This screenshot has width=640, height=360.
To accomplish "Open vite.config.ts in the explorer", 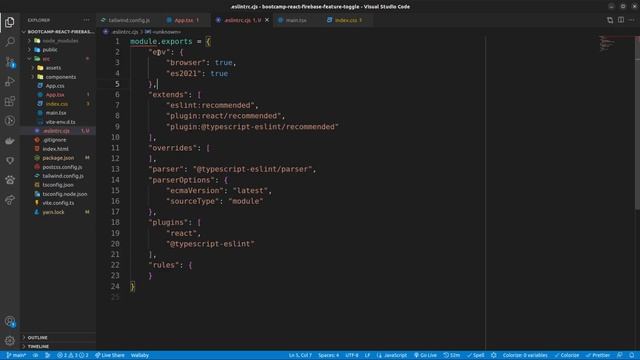I will [x=59, y=203].
